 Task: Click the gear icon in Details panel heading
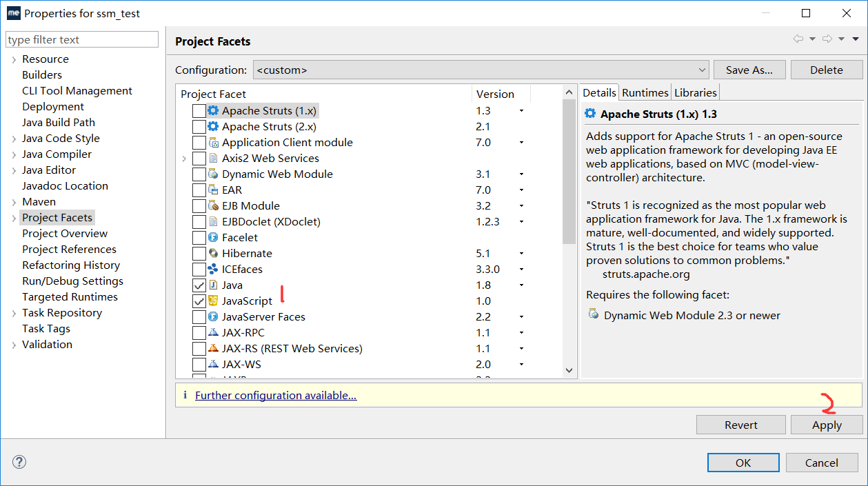coord(590,114)
